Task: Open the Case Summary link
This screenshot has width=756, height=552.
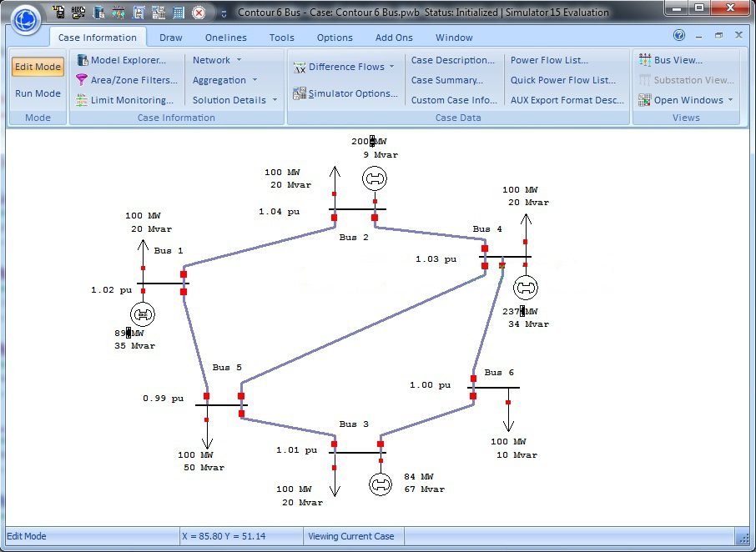Action: point(446,80)
